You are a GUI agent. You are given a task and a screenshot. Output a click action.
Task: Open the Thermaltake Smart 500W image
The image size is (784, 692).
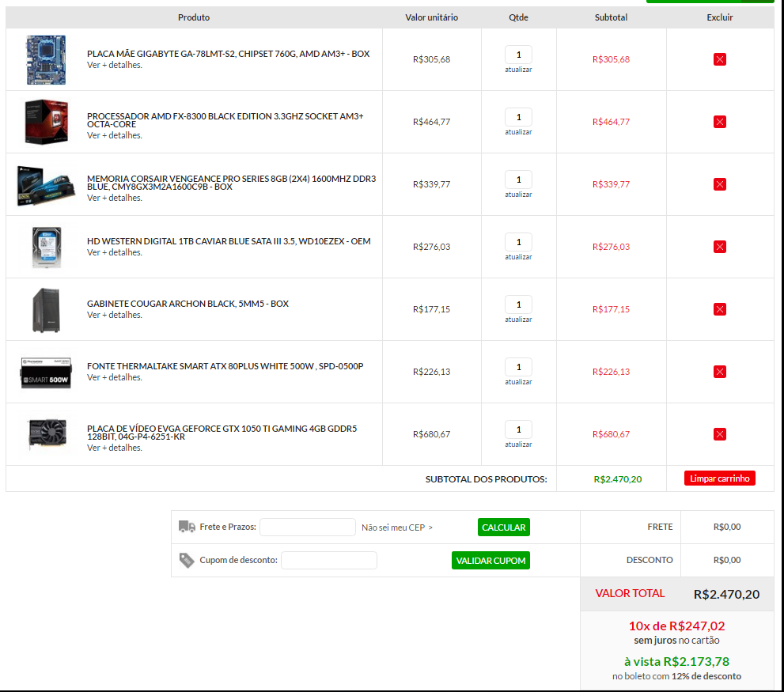tap(46, 372)
